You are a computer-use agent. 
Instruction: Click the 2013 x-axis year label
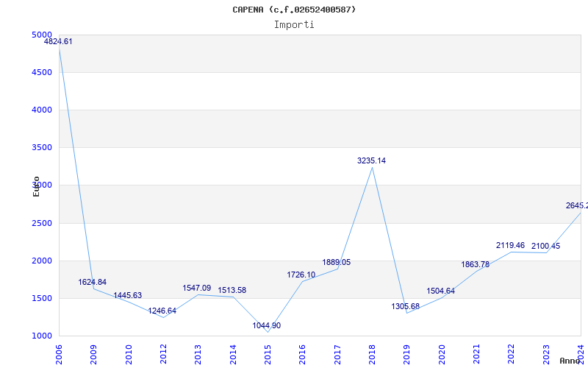(198, 355)
